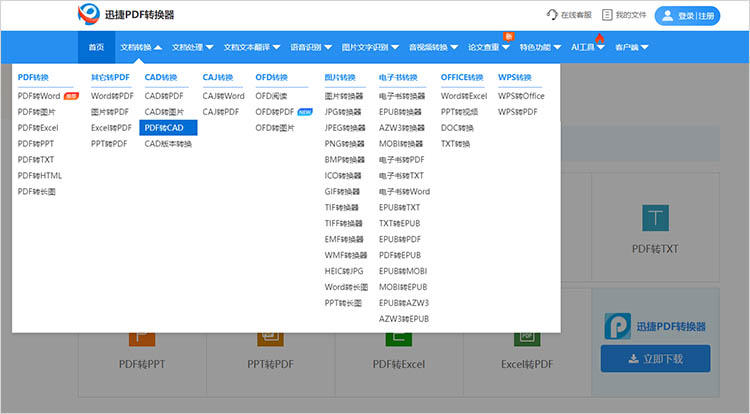Select CAJ转Word in the menu
The height and width of the screenshot is (414, 750).
pyautogui.click(x=223, y=96)
